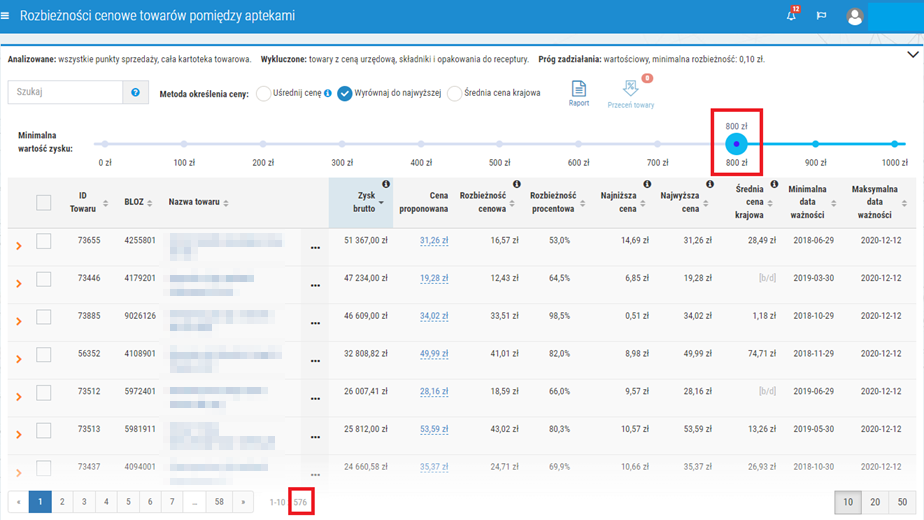
Task: Open notifications bell with 12 badge
Action: coord(792,16)
